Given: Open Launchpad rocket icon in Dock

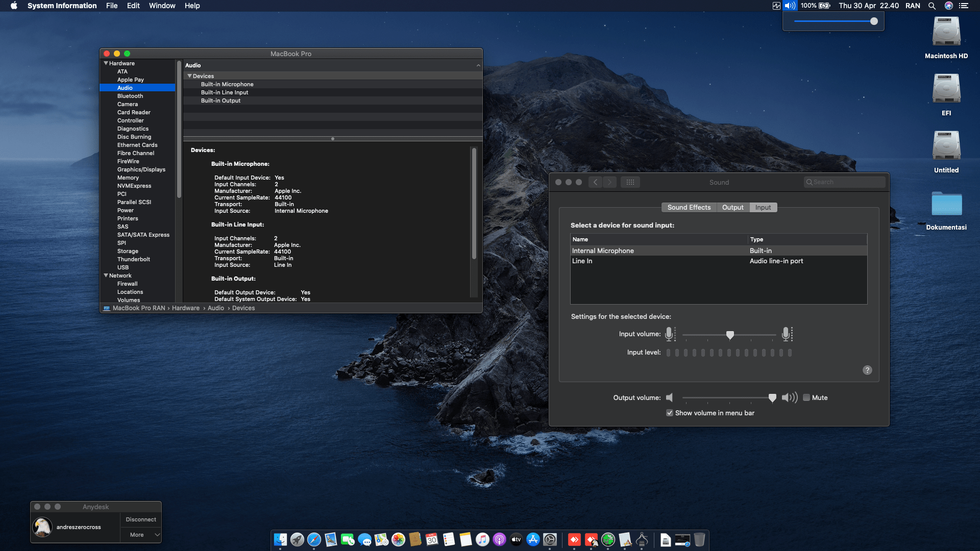Looking at the screenshot, I should [x=297, y=540].
